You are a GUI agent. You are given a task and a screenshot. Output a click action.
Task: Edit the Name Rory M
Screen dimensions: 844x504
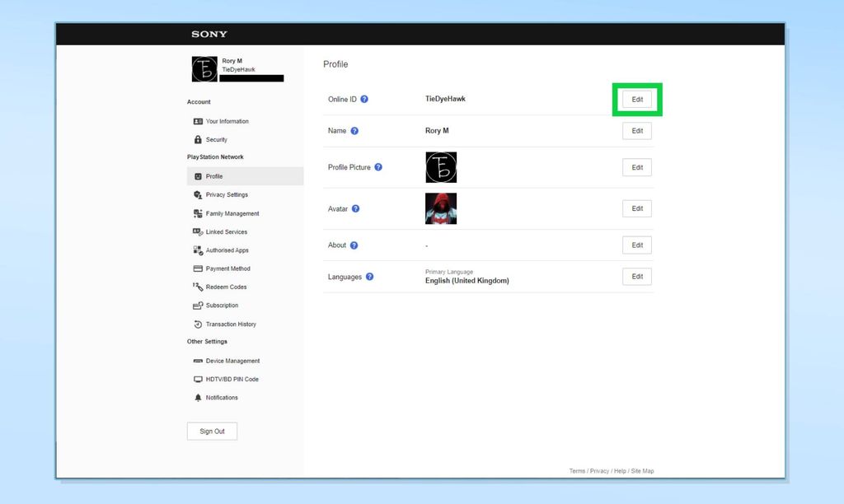[x=637, y=131]
